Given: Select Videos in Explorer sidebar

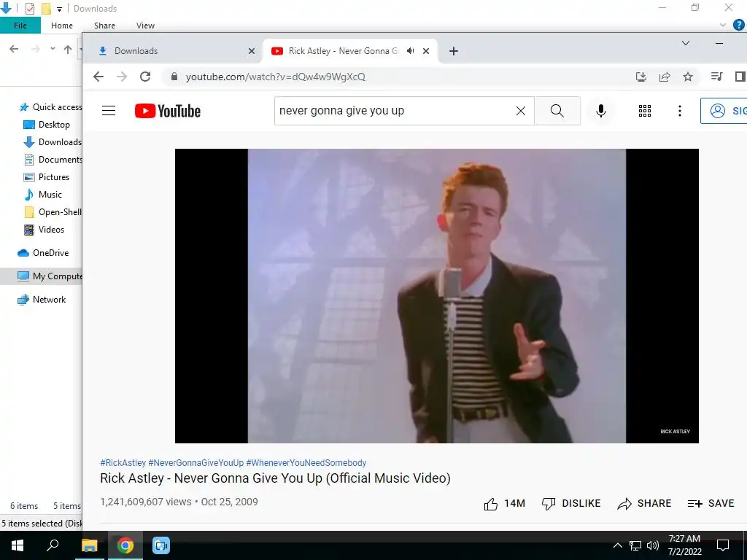Looking at the screenshot, I should pos(44,230).
